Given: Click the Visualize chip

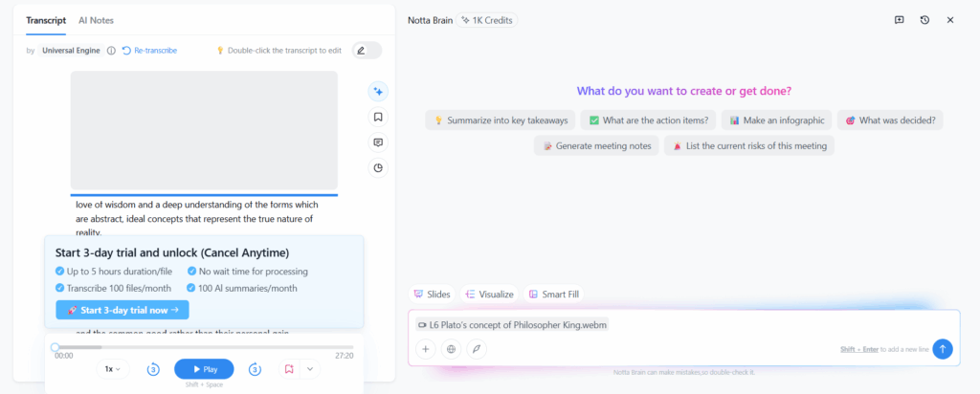Looking at the screenshot, I should [489, 295].
